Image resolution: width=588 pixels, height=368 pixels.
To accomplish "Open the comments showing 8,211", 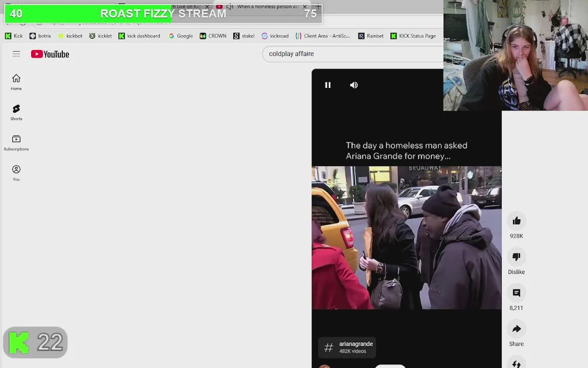I will 517,293.
